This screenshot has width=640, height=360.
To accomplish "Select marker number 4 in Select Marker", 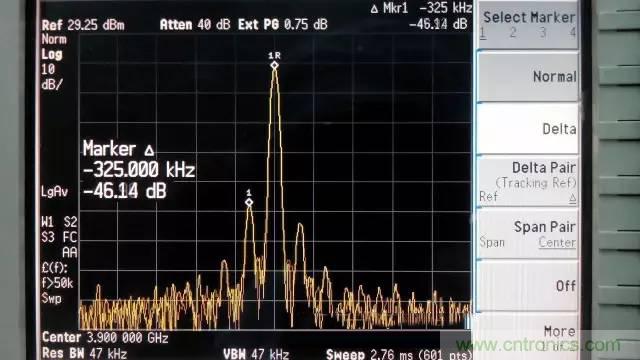I will [573, 33].
